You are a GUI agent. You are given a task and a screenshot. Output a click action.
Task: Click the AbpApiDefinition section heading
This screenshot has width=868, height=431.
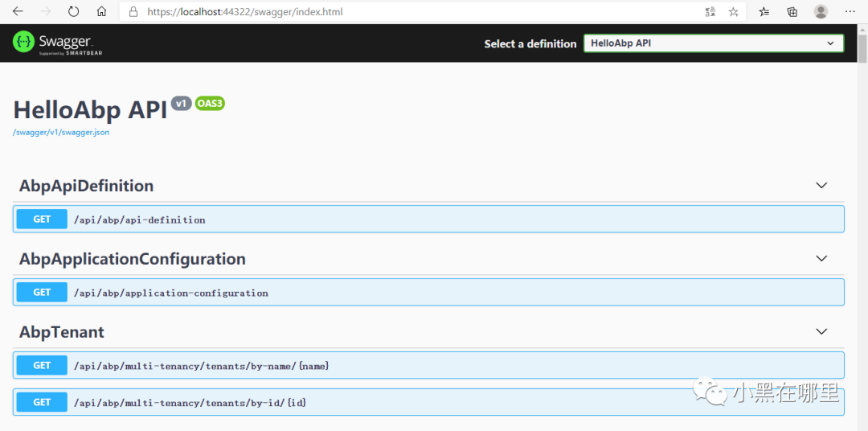pos(86,186)
